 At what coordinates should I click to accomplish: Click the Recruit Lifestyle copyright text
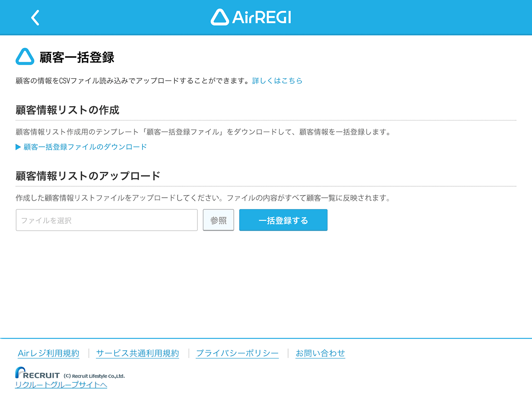(x=94, y=376)
